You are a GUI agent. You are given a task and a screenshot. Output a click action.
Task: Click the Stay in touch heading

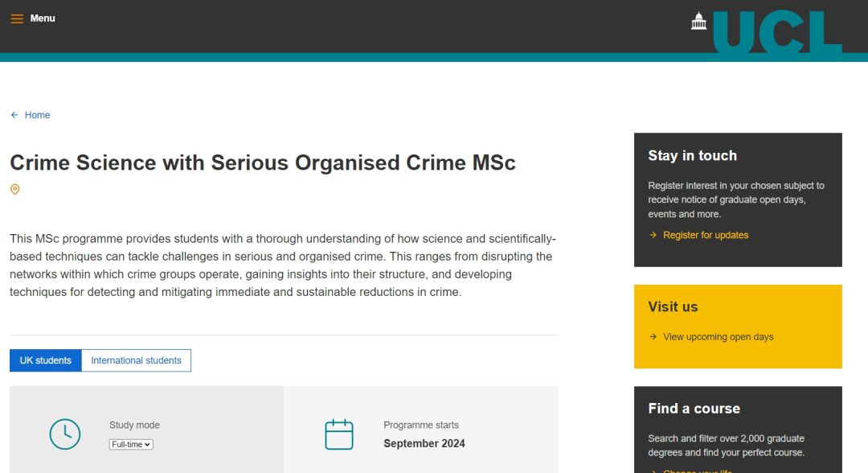coord(692,155)
